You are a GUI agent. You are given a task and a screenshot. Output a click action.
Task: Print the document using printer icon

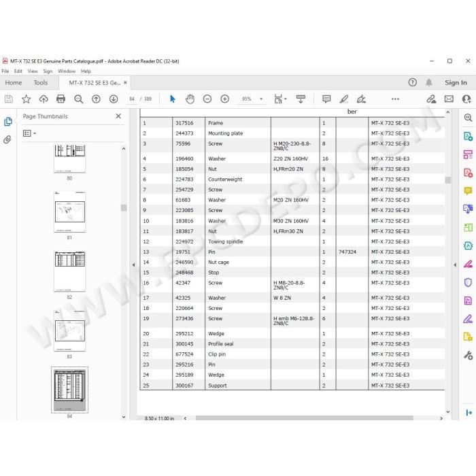pyautogui.click(x=61, y=99)
